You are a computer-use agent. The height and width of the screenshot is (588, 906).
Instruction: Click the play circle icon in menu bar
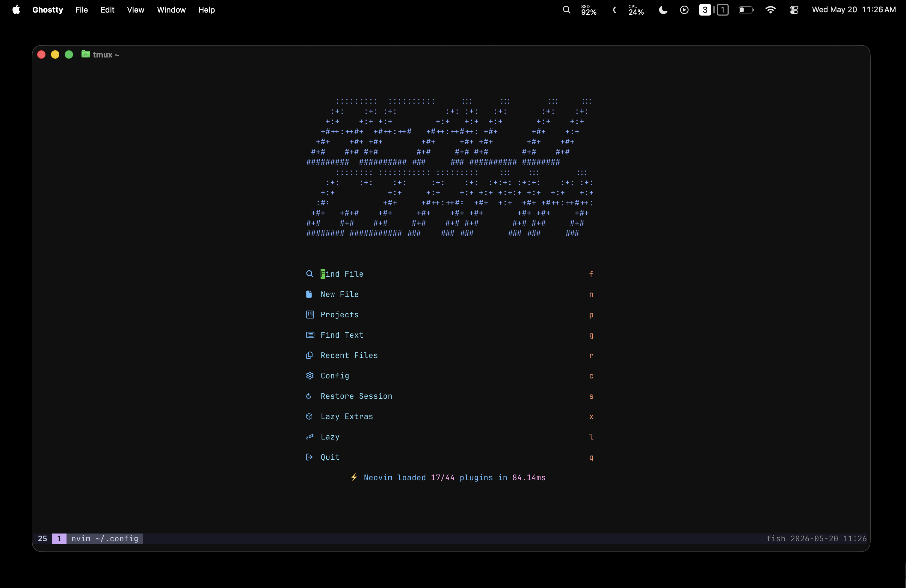tap(684, 10)
